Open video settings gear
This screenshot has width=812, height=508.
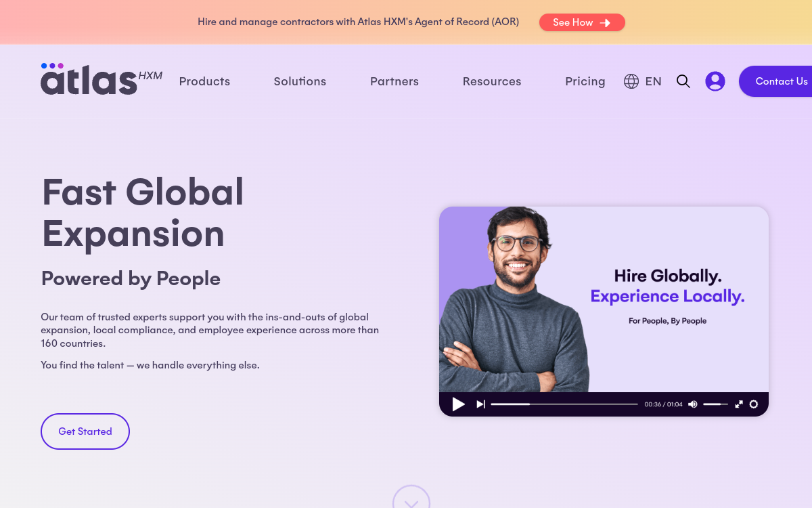tap(754, 404)
